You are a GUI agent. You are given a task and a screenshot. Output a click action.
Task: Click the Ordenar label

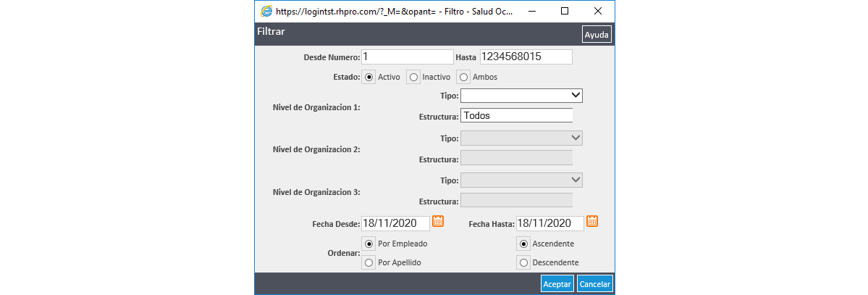(x=344, y=254)
